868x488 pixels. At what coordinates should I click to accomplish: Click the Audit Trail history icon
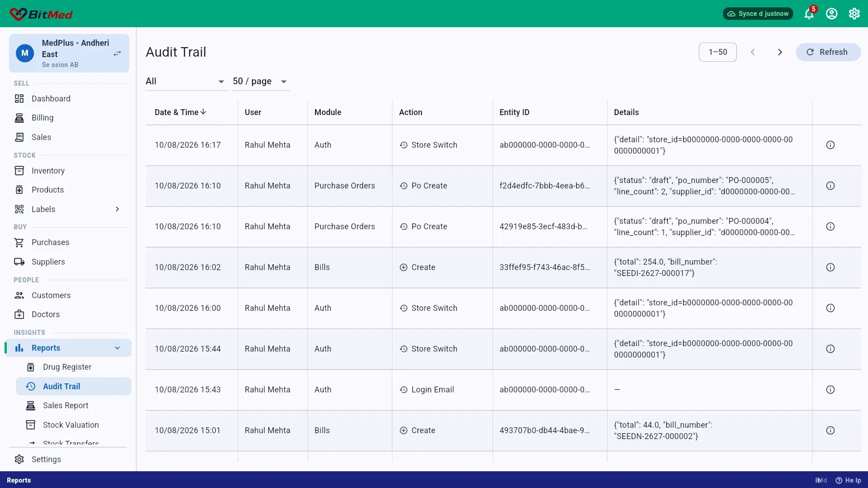(x=30, y=387)
